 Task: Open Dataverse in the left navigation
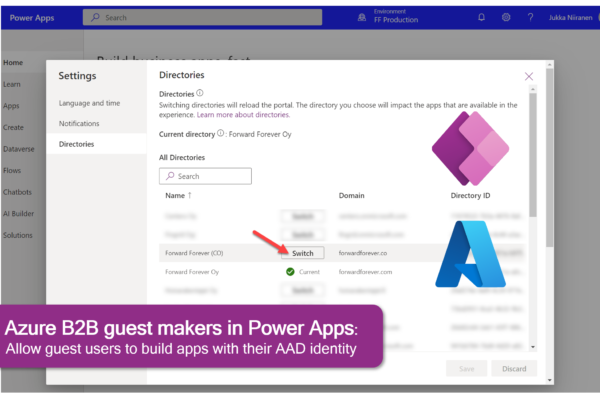(20, 148)
